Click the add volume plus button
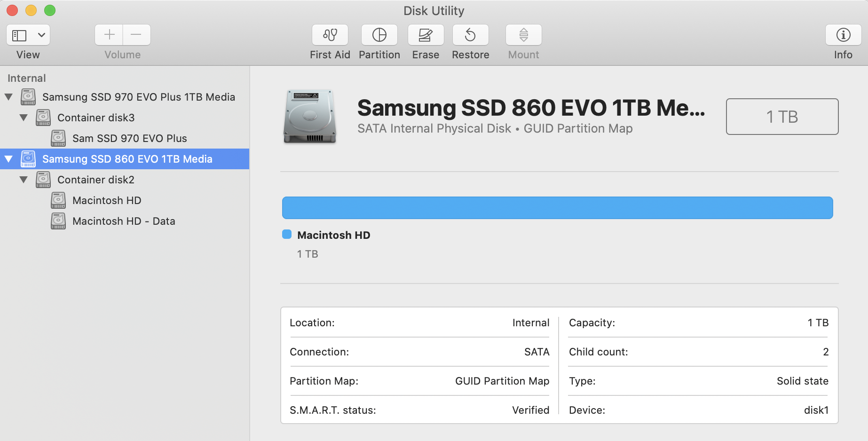This screenshot has height=441, width=868. click(109, 35)
